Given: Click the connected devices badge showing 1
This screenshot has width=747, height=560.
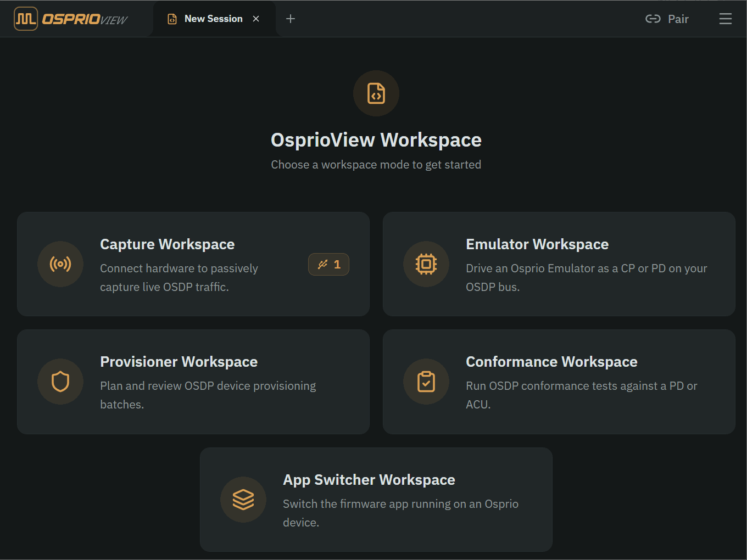Looking at the screenshot, I should (328, 264).
